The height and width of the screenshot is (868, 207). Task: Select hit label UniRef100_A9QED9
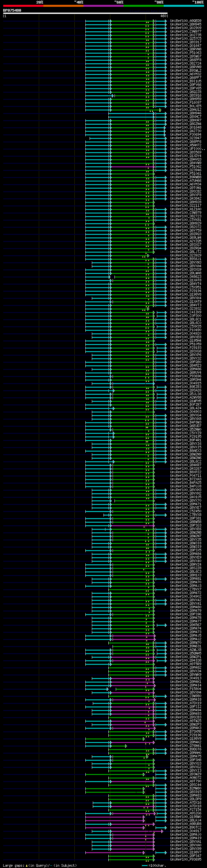(x=186, y=21)
